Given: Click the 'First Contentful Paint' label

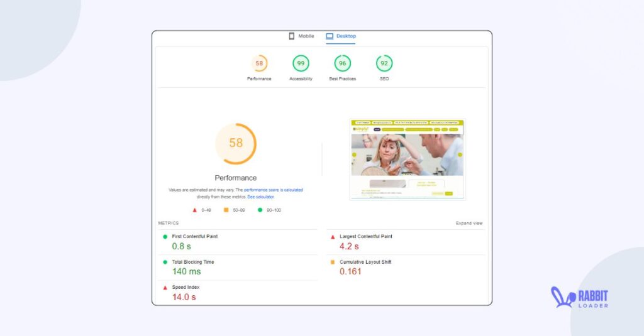Looking at the screenshot, I should point(195,236).
